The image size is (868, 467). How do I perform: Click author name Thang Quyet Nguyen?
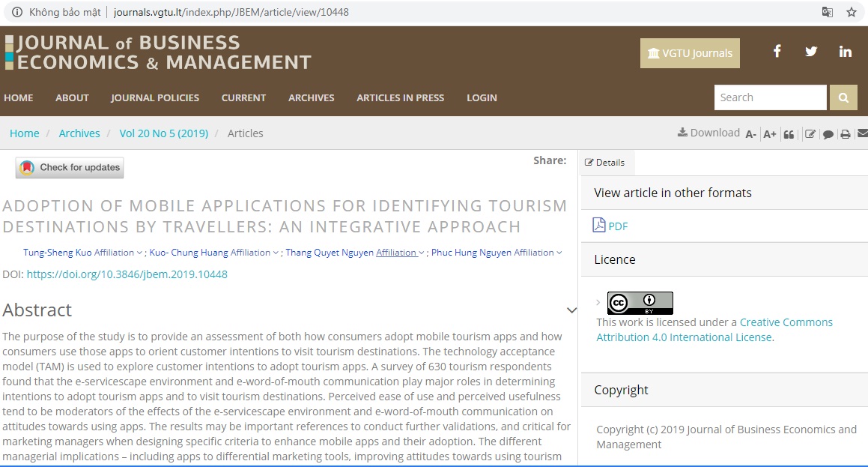click(x=330, y=253)
